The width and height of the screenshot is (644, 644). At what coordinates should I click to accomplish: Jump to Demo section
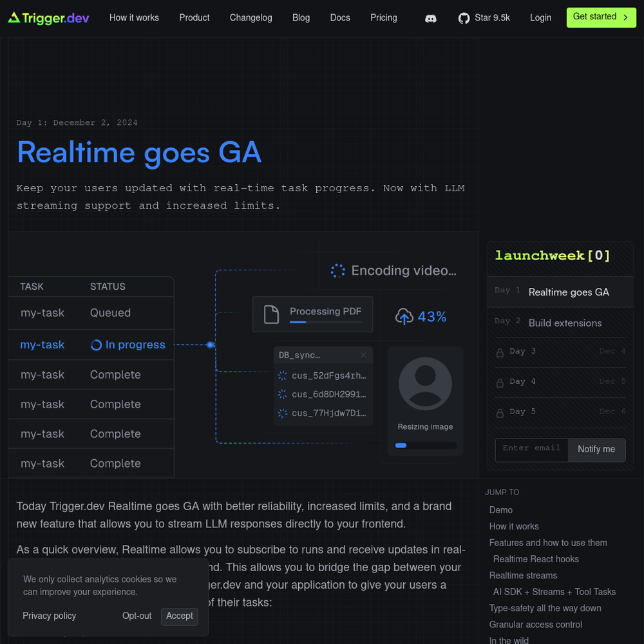(500, 510)
